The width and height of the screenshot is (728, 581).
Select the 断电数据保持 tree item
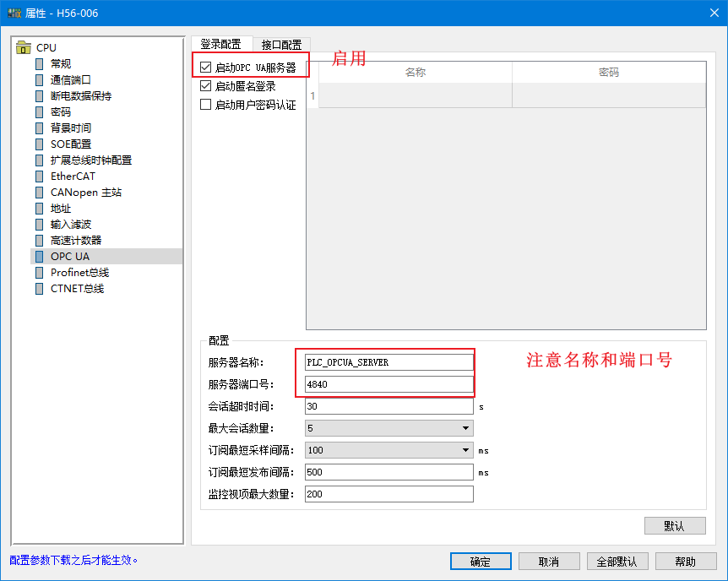click(81, 95)
